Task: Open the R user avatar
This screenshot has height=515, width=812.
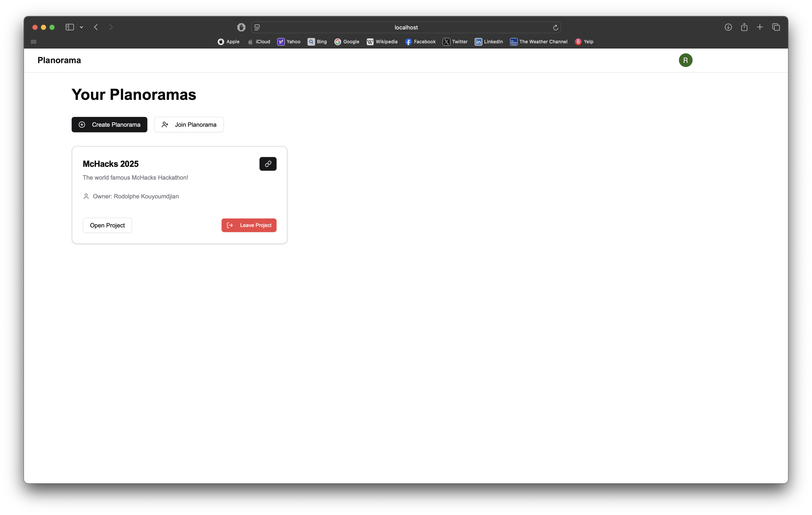Action: pos(685,60)
